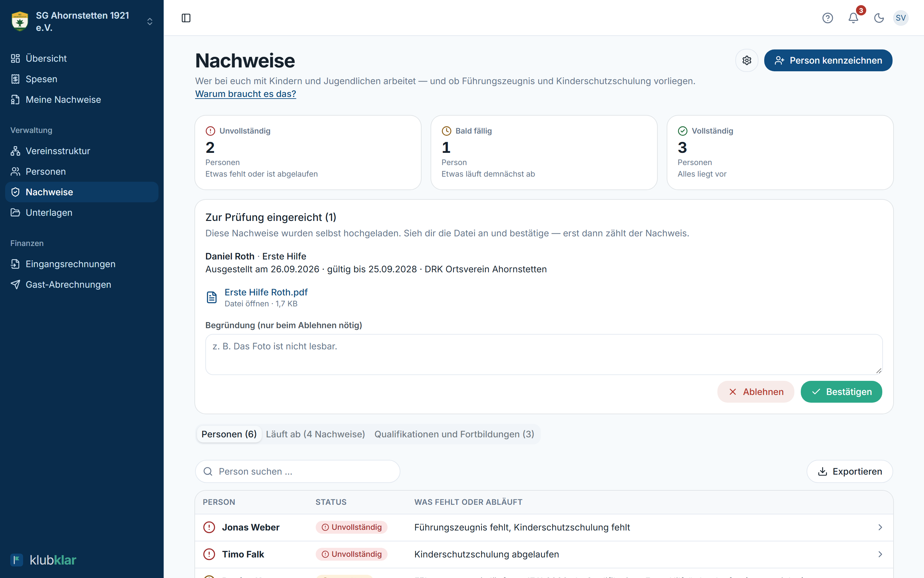Go to Übersicht in the sidebar

click(82, 58)
